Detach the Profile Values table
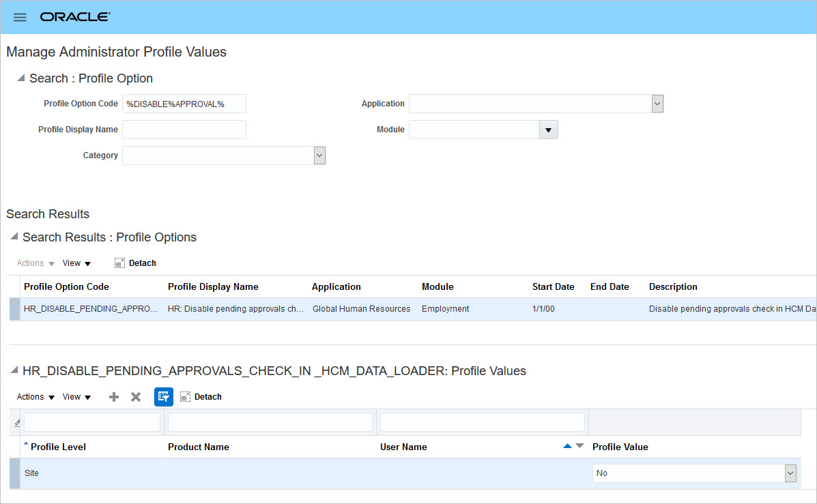817x504 pixels. pos(208,397)
